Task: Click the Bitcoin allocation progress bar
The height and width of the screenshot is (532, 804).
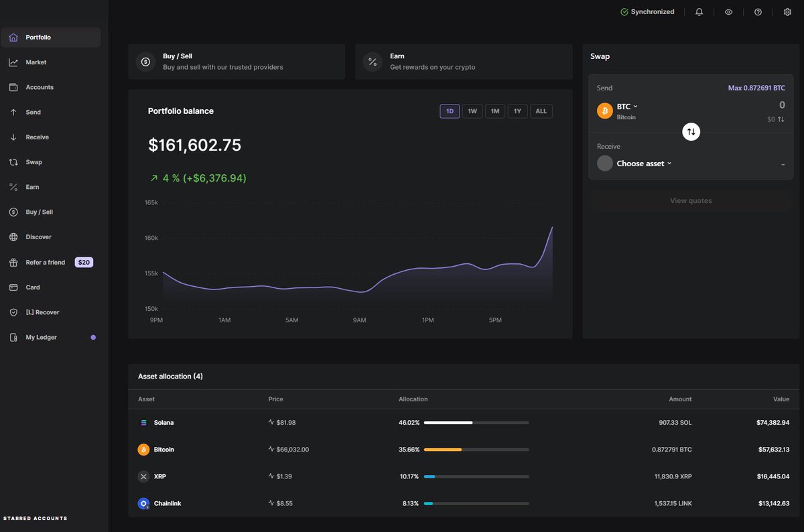Action: (x=476, y=450)
